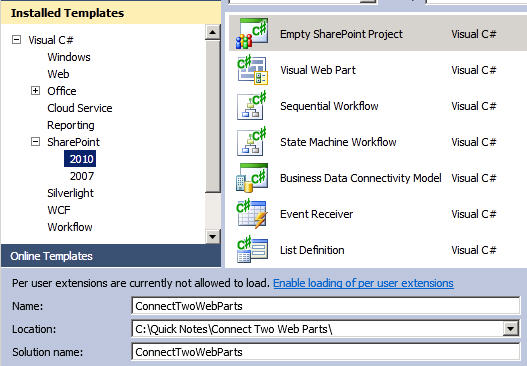The width and height of the screenshot is (527, 366).
Task: Click 'Visual C#' language in Event Receiver row
Action: coord(474,214)
